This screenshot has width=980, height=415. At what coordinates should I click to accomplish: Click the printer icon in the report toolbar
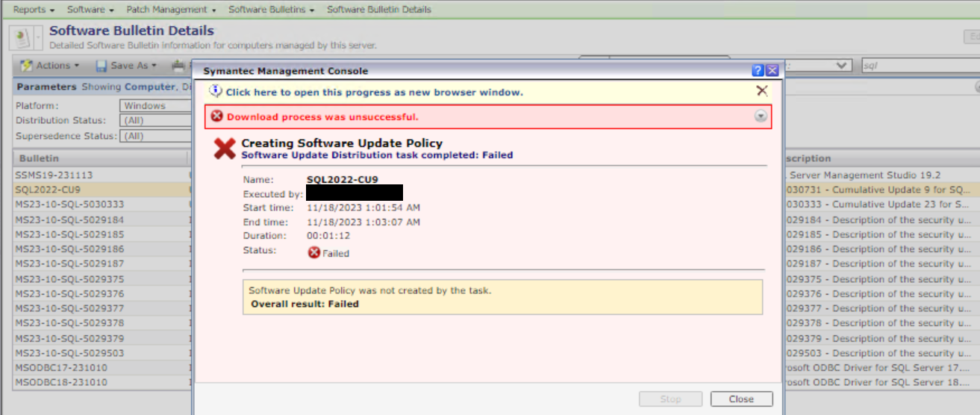point(178,66)
